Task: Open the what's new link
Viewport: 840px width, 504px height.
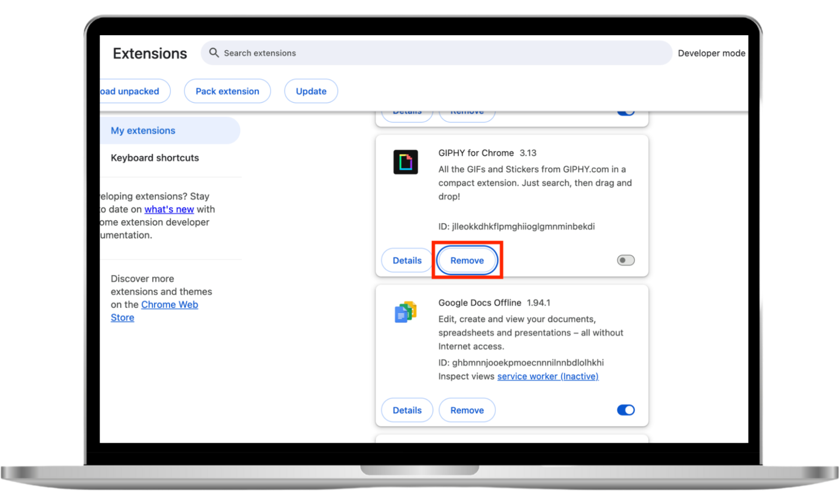Action: (169, 209)
